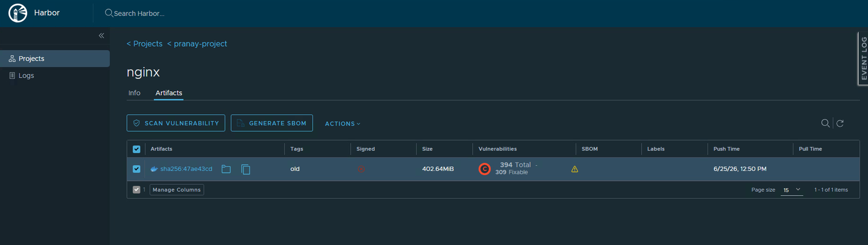Open the EVENT LOG side panel
868x245 pixels.
(863, 58)
